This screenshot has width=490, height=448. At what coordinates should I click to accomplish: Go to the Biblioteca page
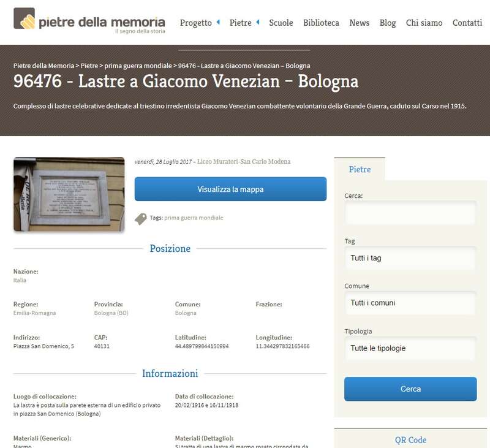click(321, 23)
